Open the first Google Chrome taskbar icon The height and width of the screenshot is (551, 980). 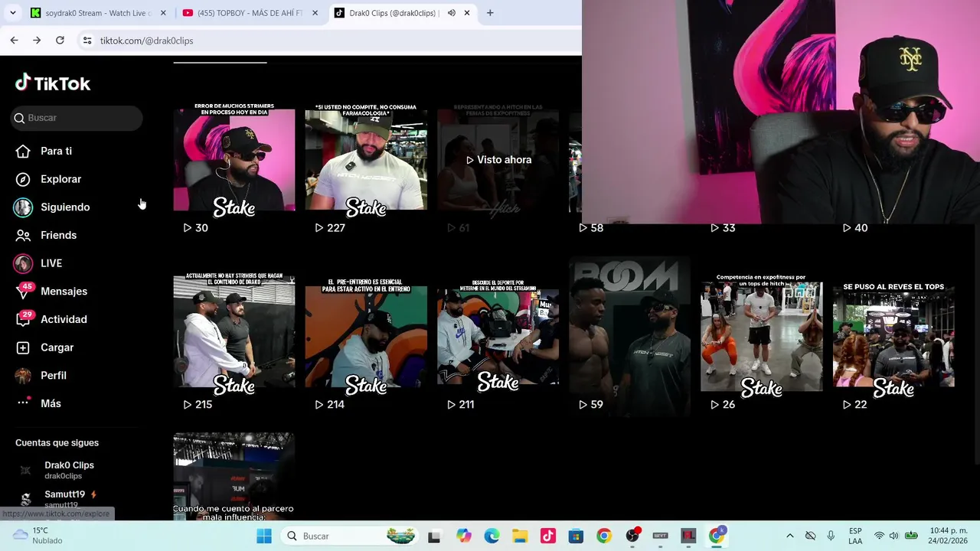(604, 536)
